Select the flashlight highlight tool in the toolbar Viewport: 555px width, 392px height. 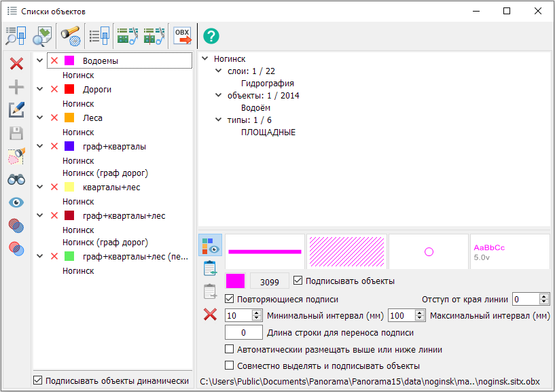(70, 36)
